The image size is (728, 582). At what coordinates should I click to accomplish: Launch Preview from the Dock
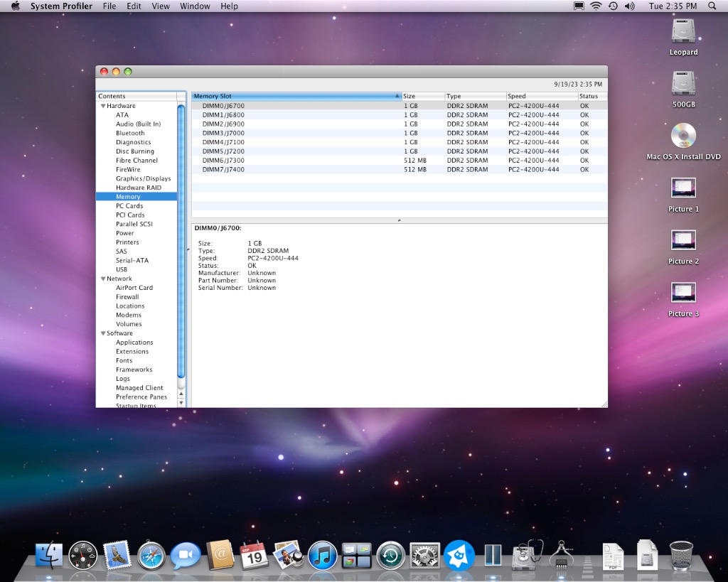point(288,554)
